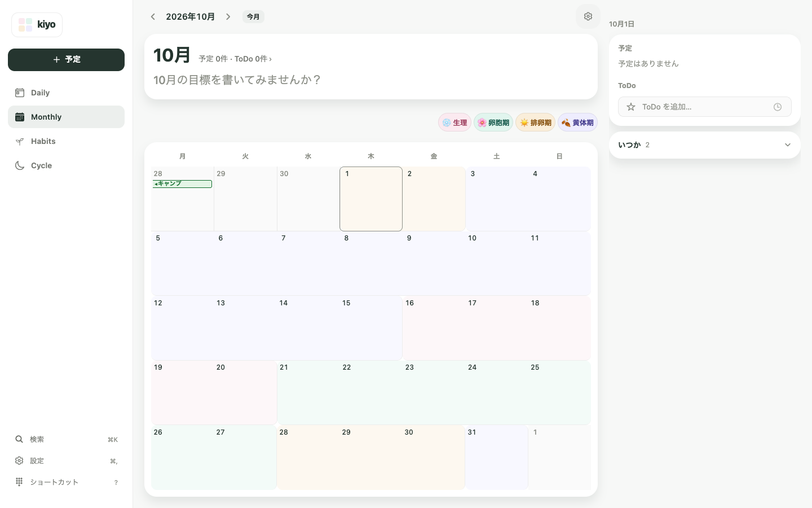Select October 20 on the calendar
The height and width of the screenshot is (508, 812).
tap(245, 392)
